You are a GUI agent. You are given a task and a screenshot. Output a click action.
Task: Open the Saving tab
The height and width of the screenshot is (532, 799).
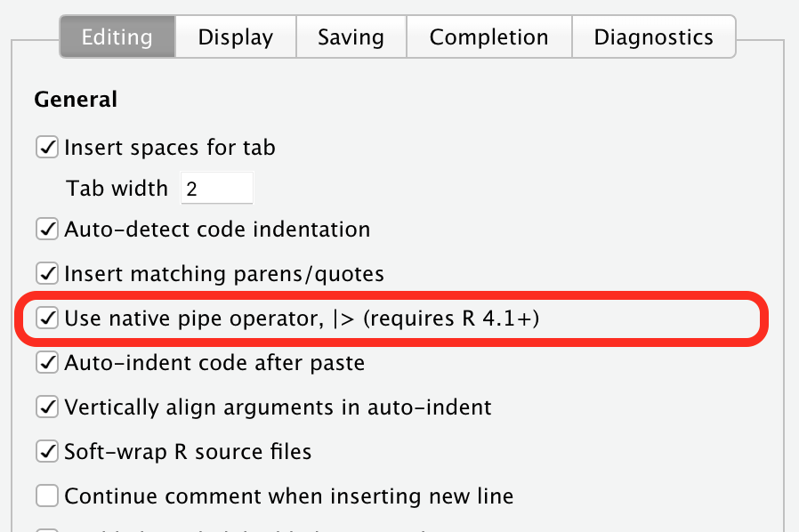[x=351, y=36]
